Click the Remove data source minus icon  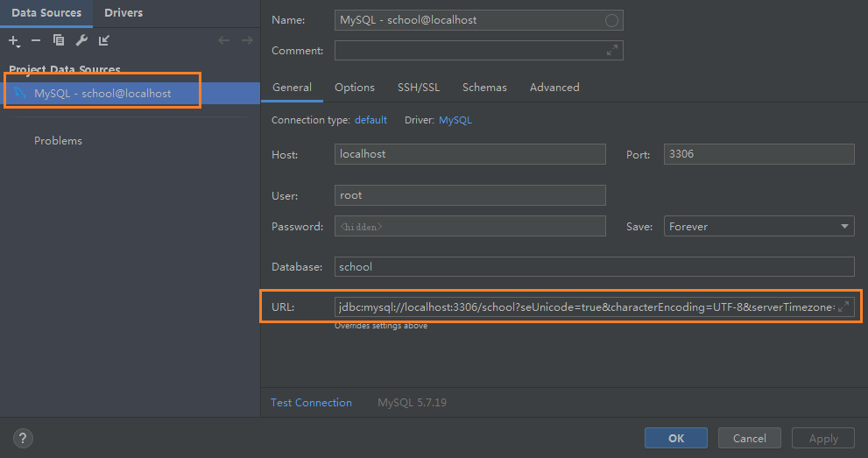[x=36, y=40]
